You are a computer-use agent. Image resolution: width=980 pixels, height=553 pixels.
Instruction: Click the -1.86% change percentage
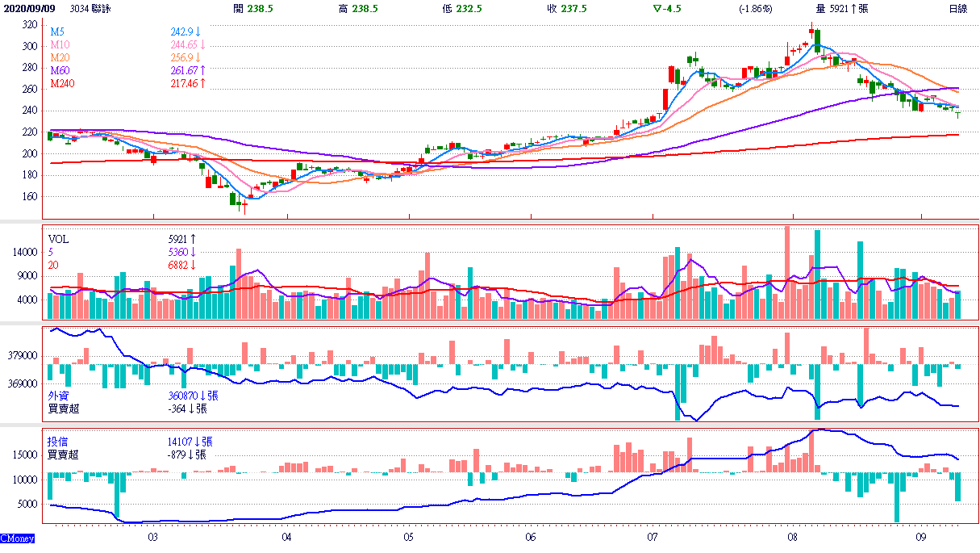click(x=756, y=8)
